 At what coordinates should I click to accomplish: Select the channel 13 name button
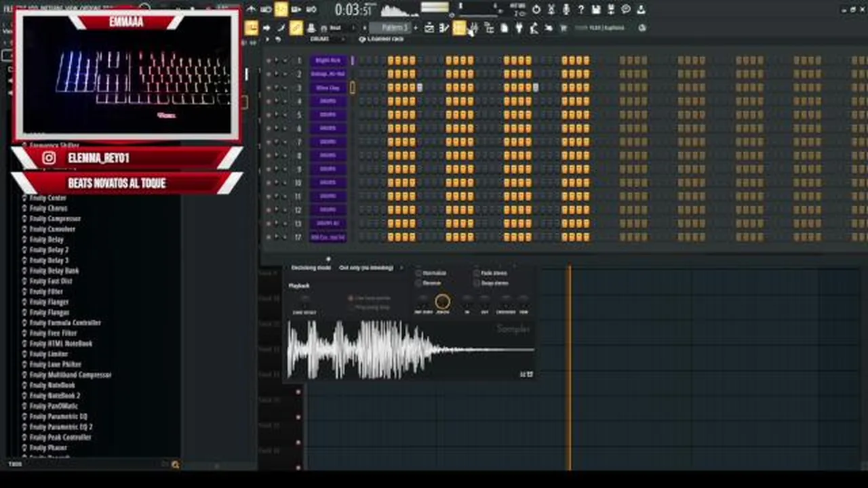328,223
